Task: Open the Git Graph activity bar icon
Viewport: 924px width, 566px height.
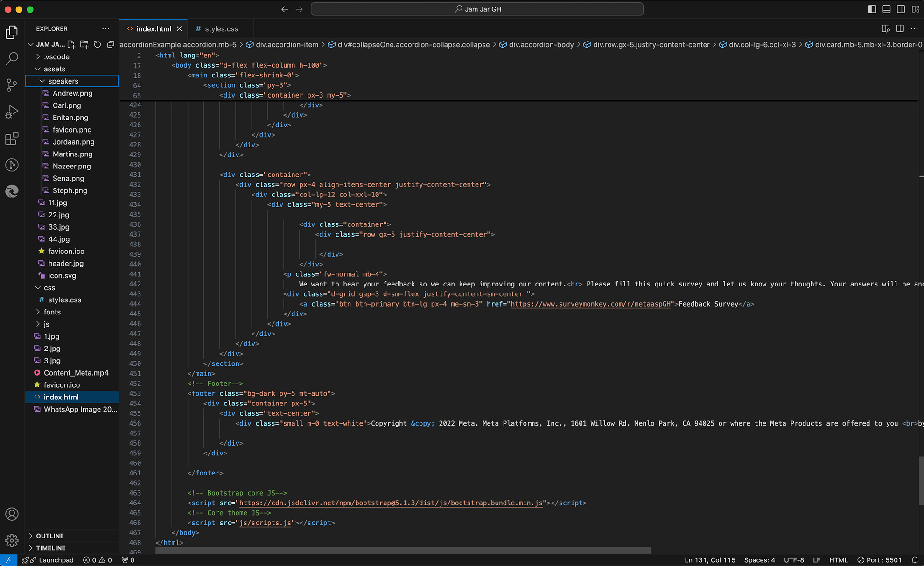Action: click(x=12, y=165)
